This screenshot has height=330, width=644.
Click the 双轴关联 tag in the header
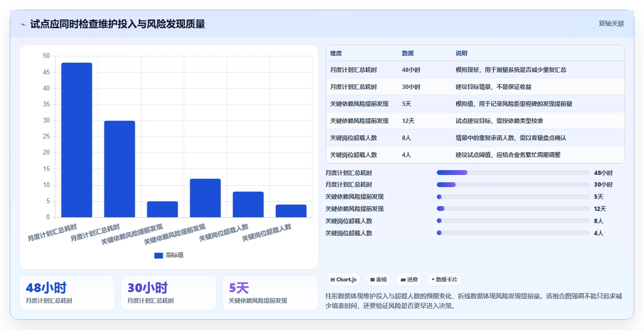611,24
